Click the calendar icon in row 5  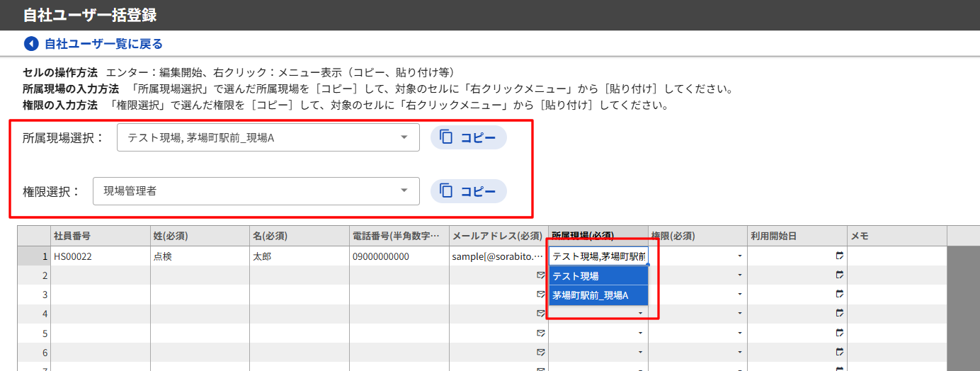[x=840, y=333]
